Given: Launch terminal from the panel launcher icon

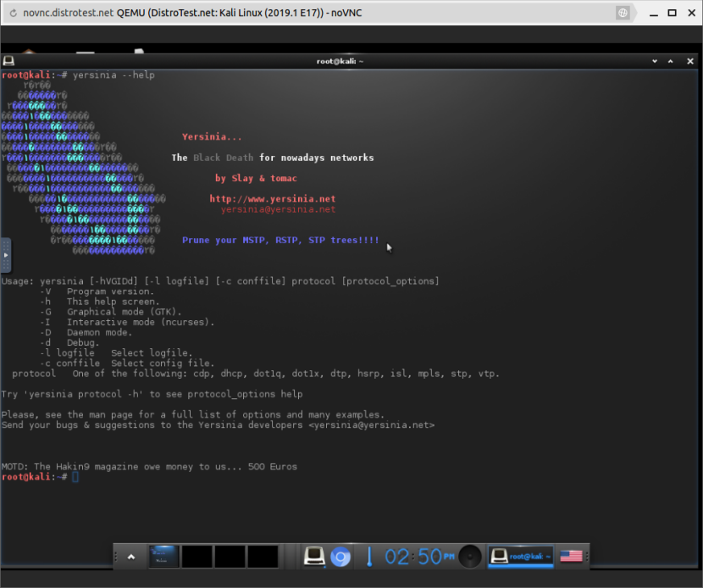Looking at the screenshot, I should point(315,557).
